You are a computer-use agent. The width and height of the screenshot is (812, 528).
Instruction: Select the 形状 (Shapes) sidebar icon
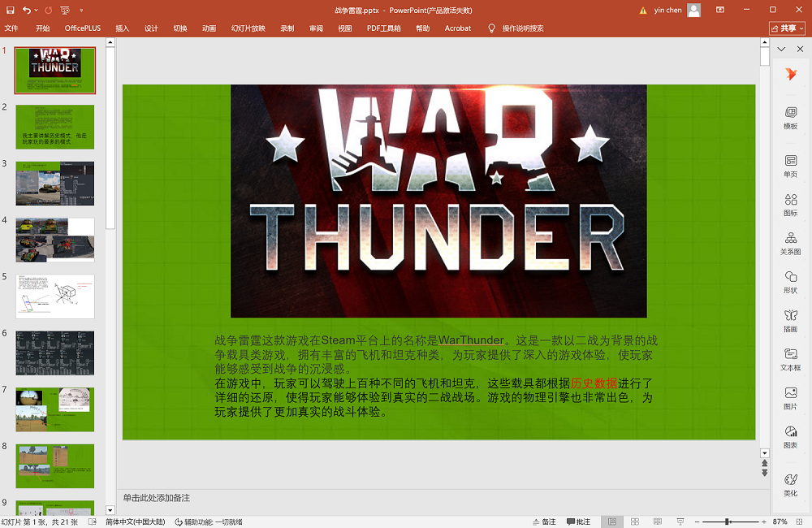tap(790, 282)
